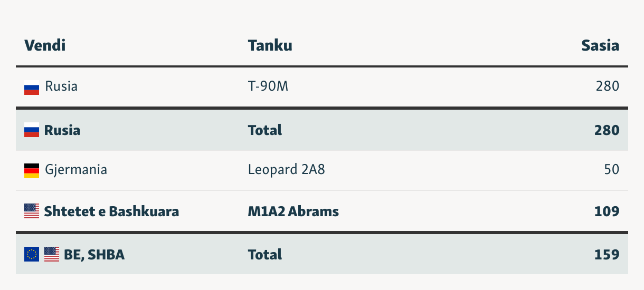Click the US flag beside Shtetet e Bashkuara
Image resolution: width=644 pixels, height=290 pixels.
tap(32, 212)
